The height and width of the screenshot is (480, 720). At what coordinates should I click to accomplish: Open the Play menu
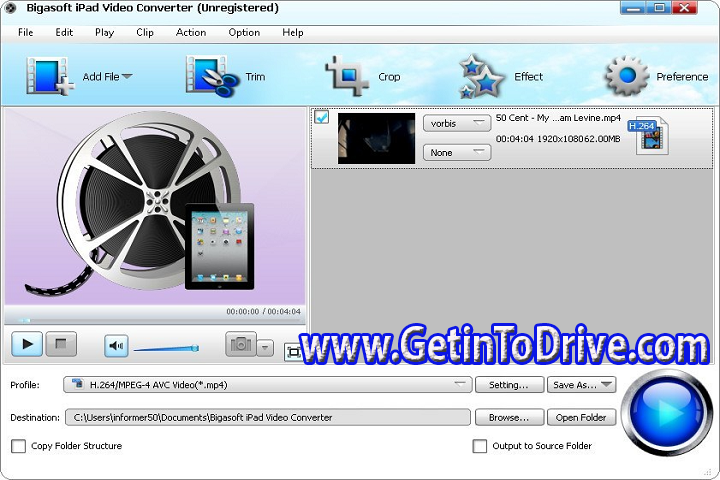point(104,33)
